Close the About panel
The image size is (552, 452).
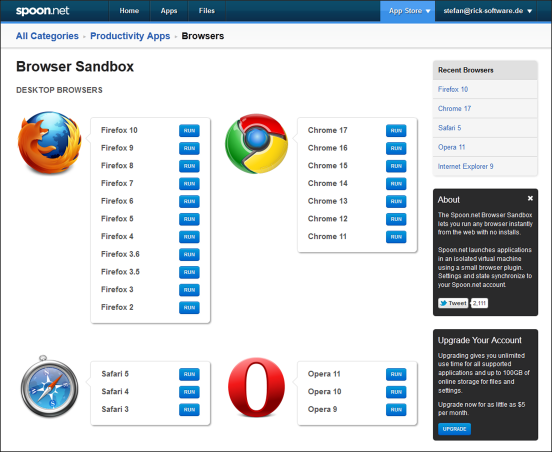pyautogui.click(x=530, y=198)
